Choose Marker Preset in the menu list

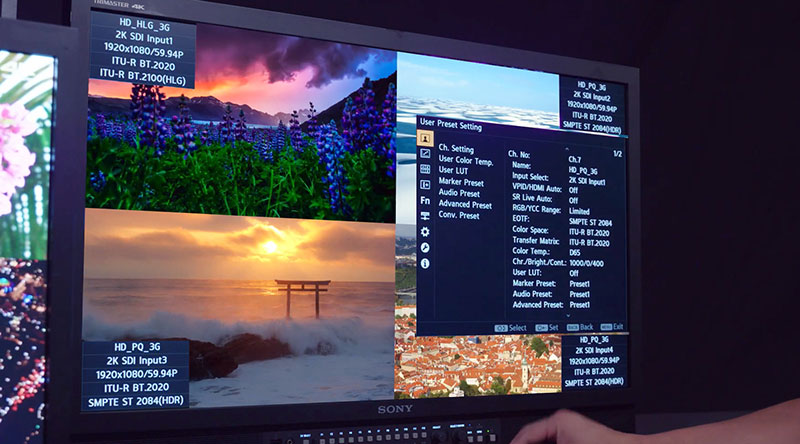461,182
